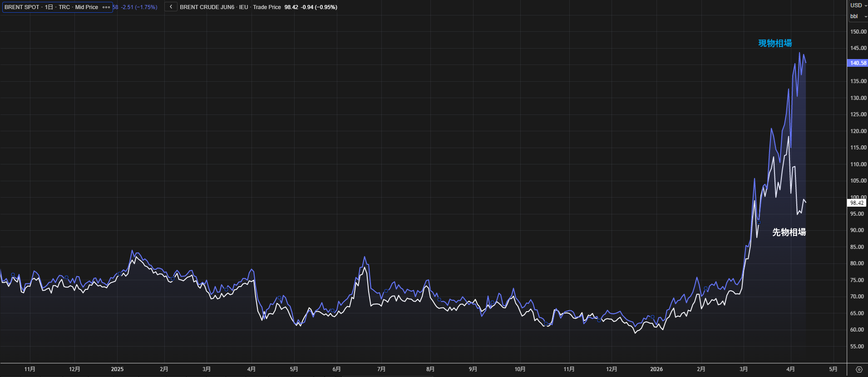Click the -2.51 (−1.75%) change value
The width and height of the screenshot is (868, 377).
(x=138, y=7)
